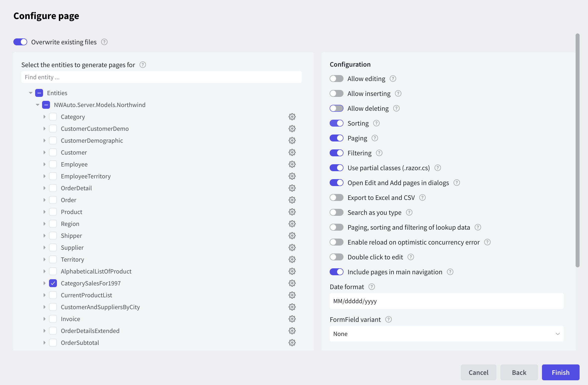The image size is (588, 385).
Task: Show help for Use partial classes
Action: click(x=438, y=168)
